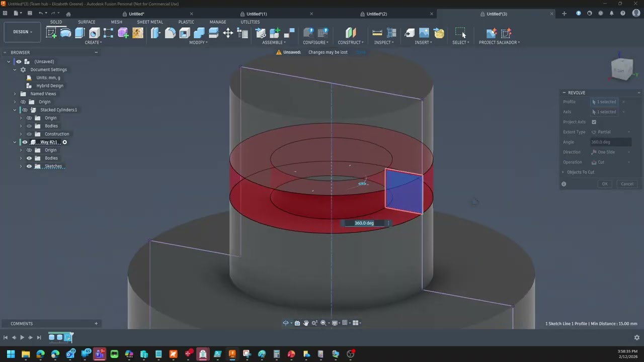Select the Fillet tool
The height and width of the screenshot is (362, 644).
(170, 33)
